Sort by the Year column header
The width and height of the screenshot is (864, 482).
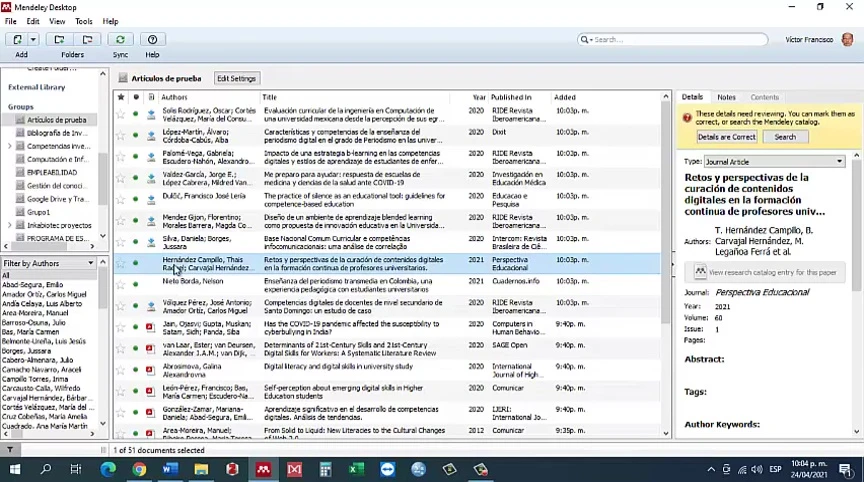click(479, 97)
